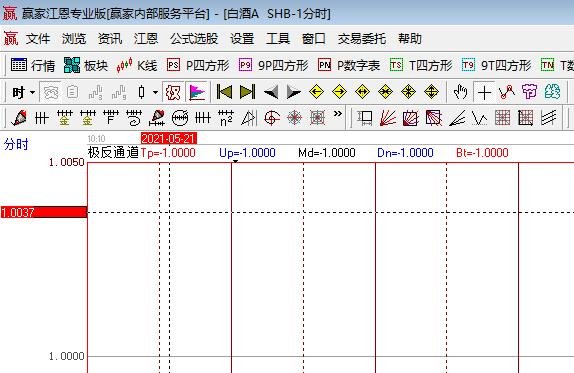Open the 窗口 menu

coord(314,38)
